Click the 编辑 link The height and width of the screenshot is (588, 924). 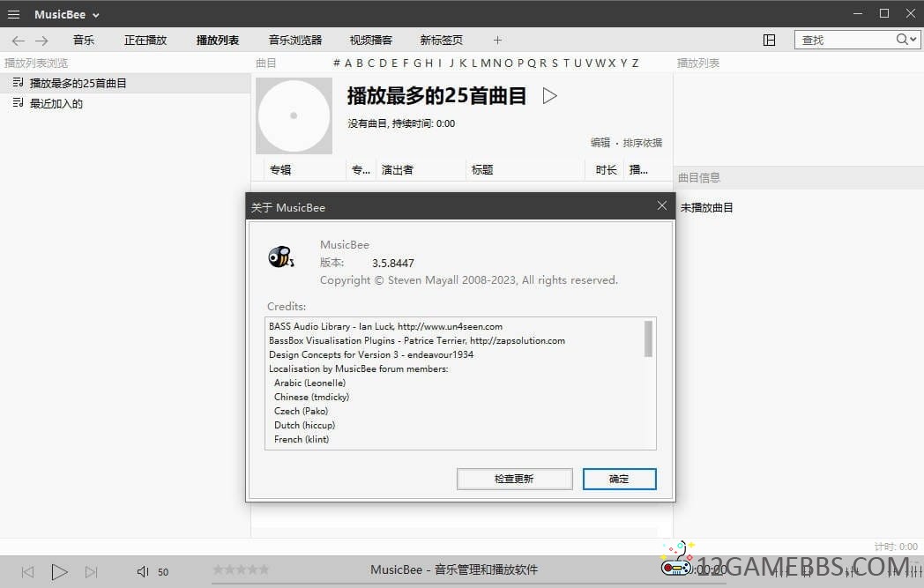(600, 143)
